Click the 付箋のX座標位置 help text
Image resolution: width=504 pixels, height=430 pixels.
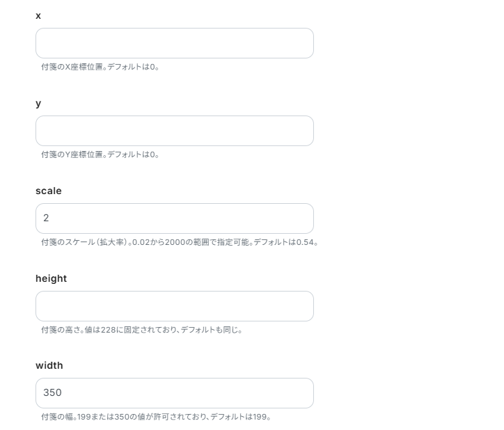point(100,67)
